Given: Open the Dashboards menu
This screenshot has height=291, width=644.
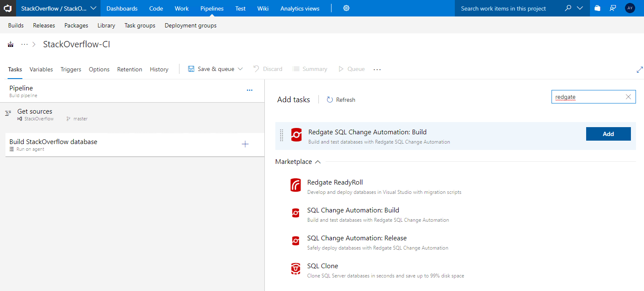Looking at the screenshot, I should click(122, 8).
